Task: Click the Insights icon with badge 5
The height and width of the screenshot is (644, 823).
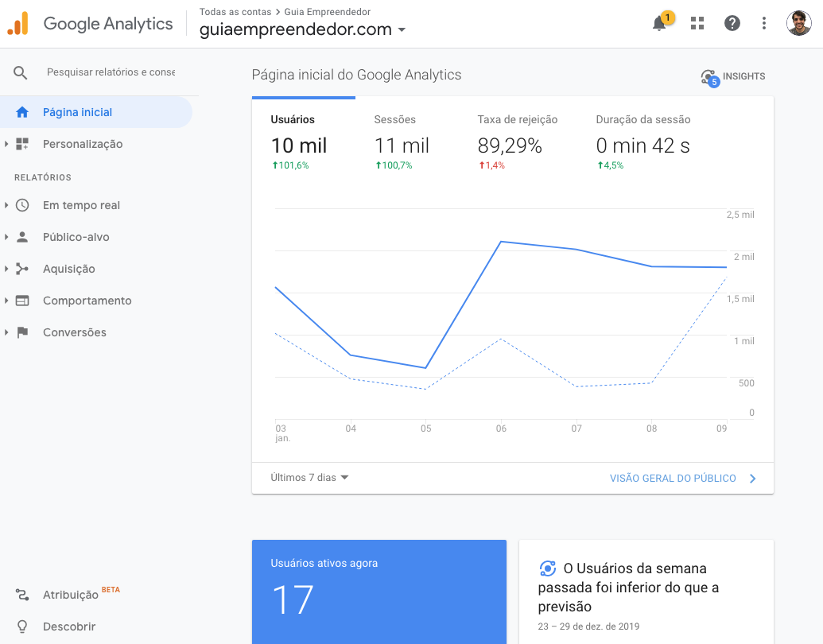Action: click(709, 78)
